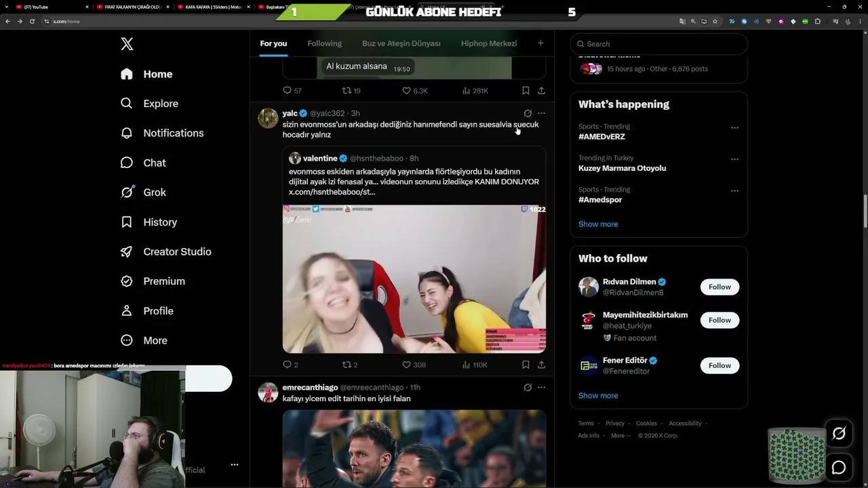The height and width of the screenshot is (488, 868).
Task: View analytics of yalc's post (110K)
Action: (475, 365)
